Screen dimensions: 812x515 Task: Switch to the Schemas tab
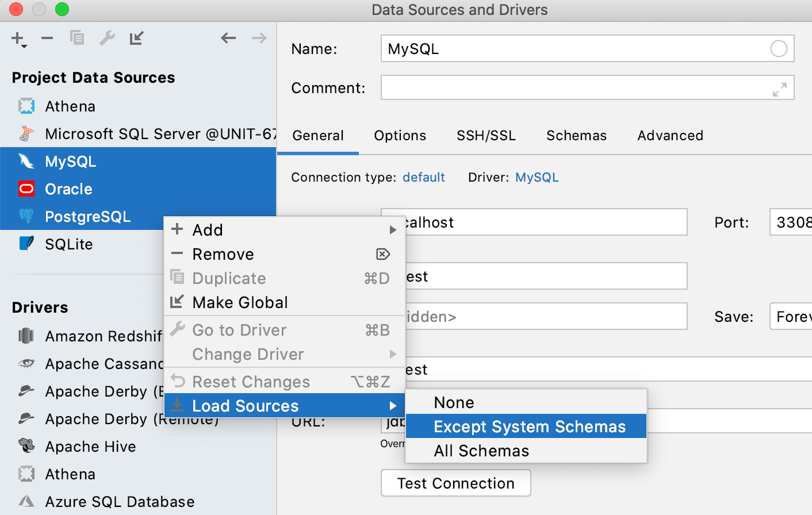click(576, 136)
